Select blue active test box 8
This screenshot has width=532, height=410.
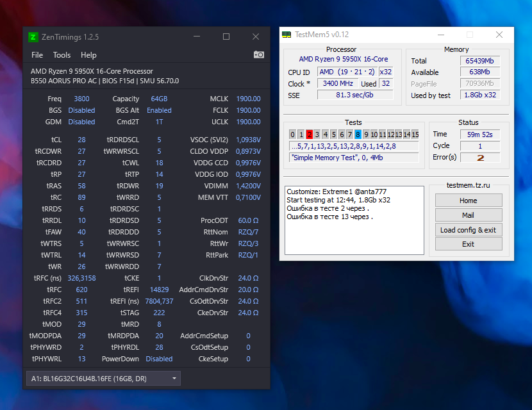click(358, 135)
